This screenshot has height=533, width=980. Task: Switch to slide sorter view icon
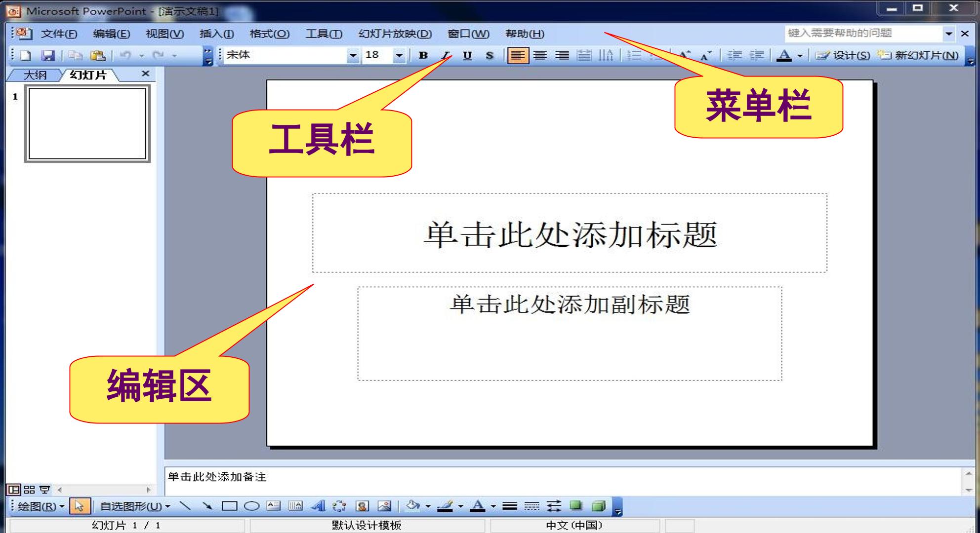(29, 490)
